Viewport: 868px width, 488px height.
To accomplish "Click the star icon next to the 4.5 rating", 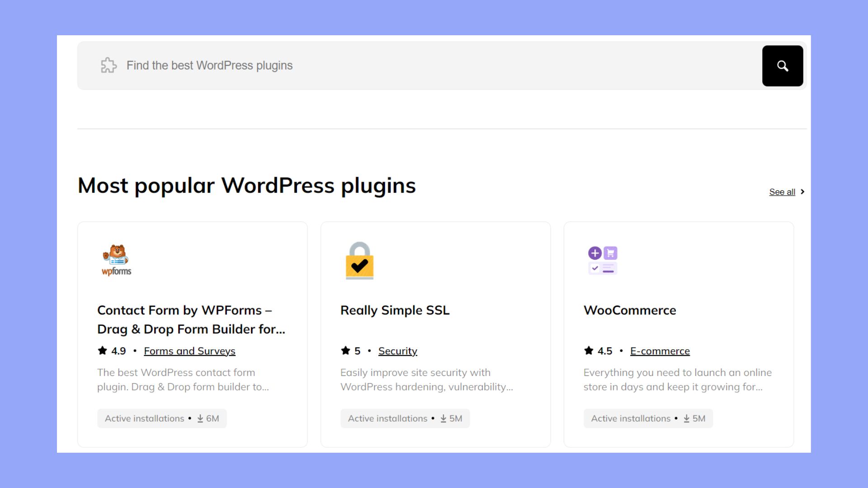I will pos(588,351).
